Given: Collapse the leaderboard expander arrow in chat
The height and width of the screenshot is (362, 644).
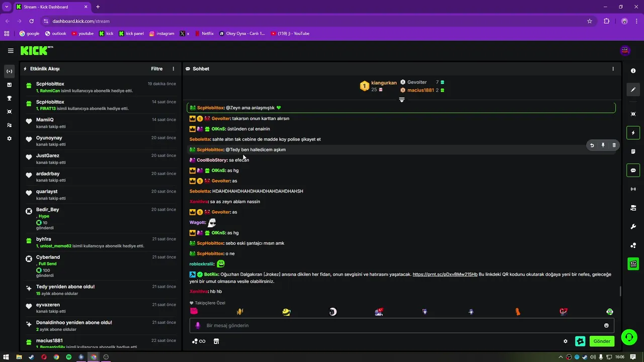Looking at the screenshot, I should coord(401,100).
